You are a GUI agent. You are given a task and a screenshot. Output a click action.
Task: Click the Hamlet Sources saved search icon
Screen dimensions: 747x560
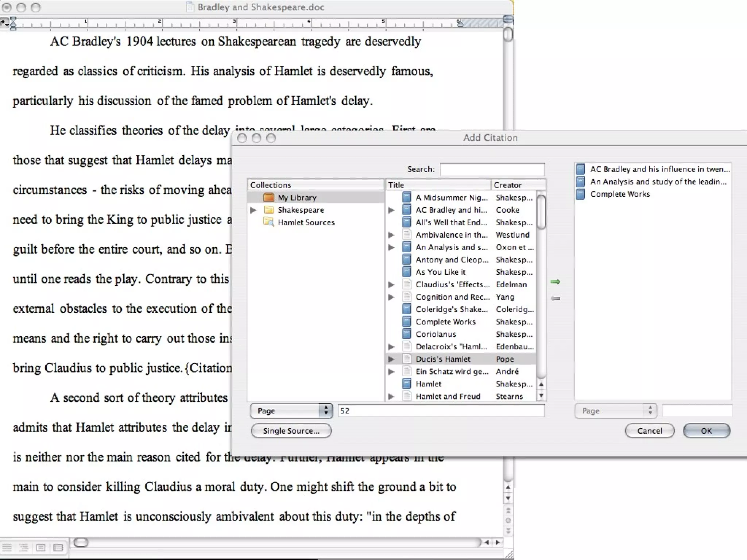269,222
